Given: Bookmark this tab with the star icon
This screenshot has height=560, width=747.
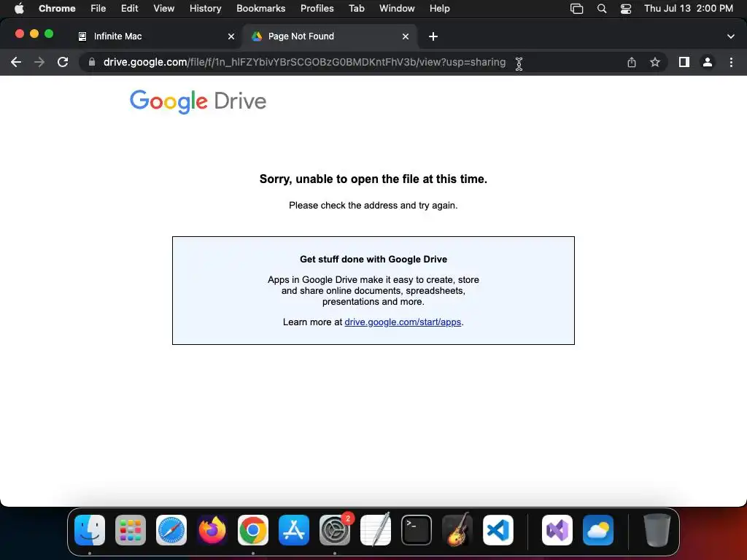Looking at the screenshot, I should pos(655,63).
